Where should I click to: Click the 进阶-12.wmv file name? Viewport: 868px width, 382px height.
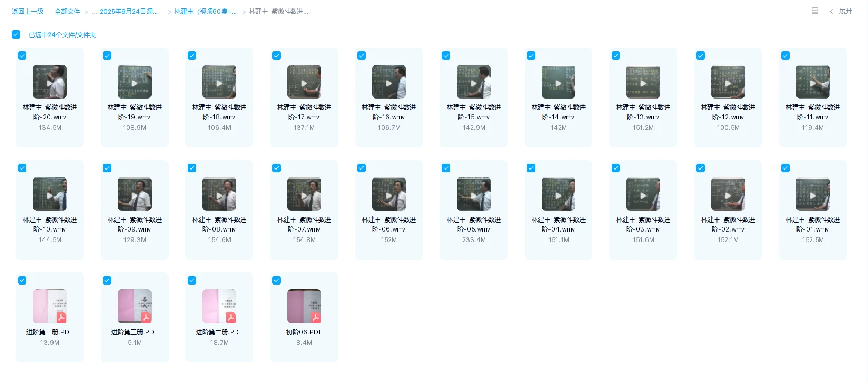(x=728, y=112)
